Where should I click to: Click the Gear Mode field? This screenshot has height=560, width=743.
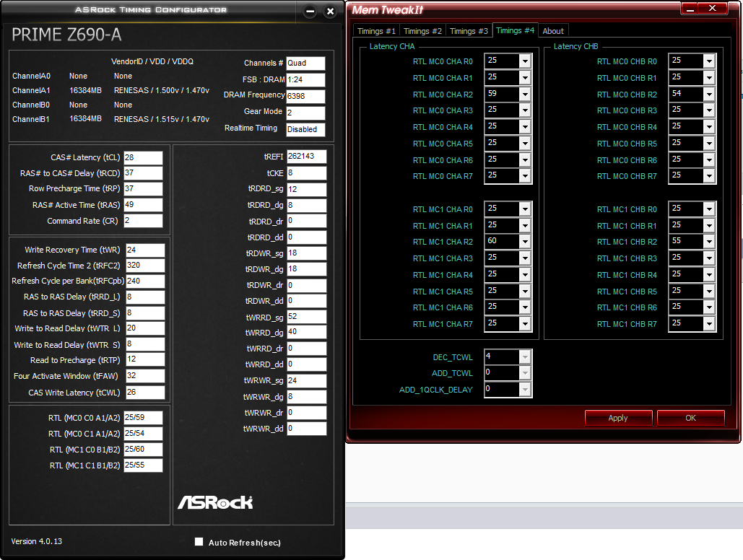click(305, 113)
